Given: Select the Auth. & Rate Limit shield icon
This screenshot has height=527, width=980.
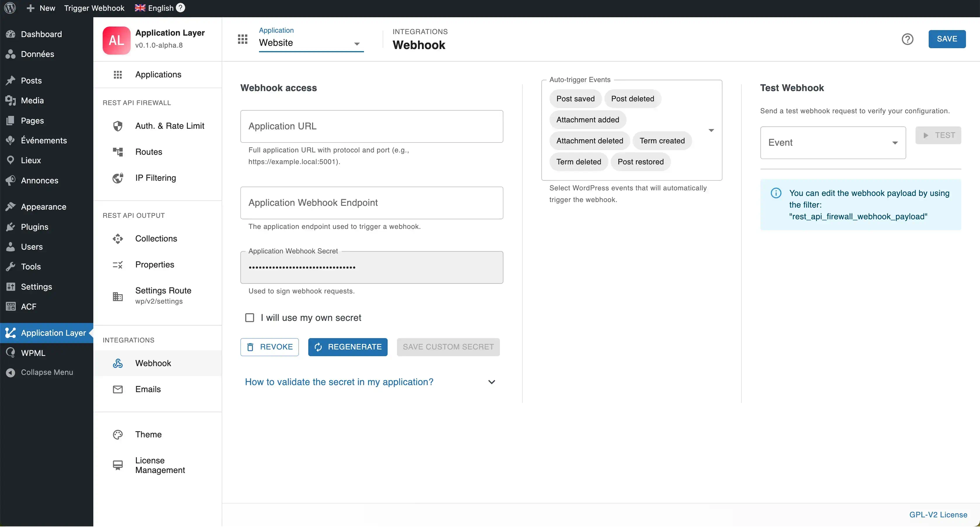Looking at the screenshot, I should [x=118, y=126].
